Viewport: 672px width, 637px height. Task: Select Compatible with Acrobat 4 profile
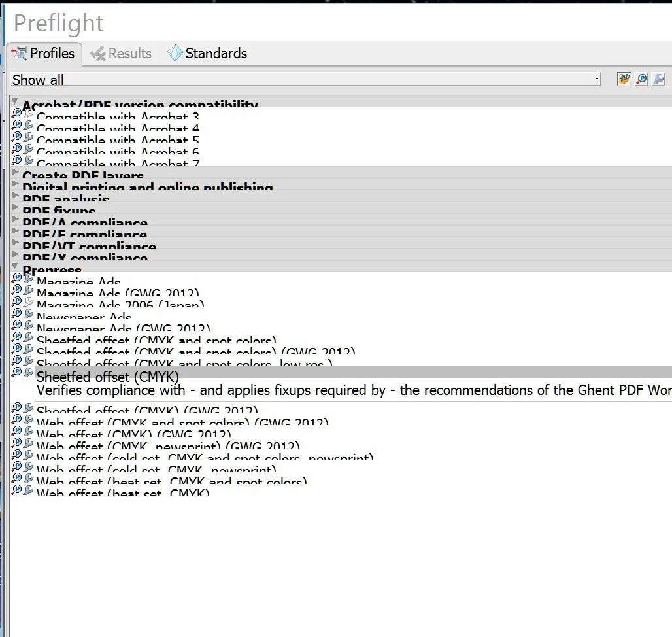pos(118,128)
